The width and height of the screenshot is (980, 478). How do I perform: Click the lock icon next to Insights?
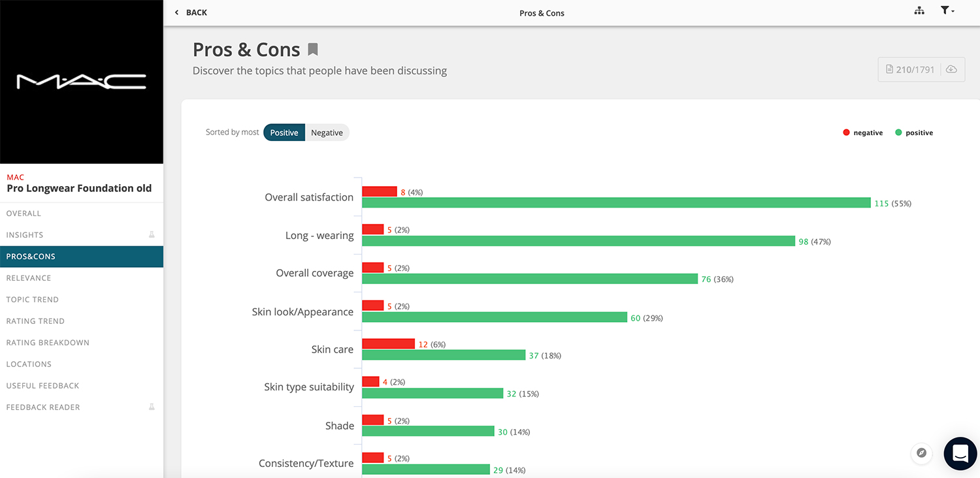pyautogui.click(x=152, y=234)
